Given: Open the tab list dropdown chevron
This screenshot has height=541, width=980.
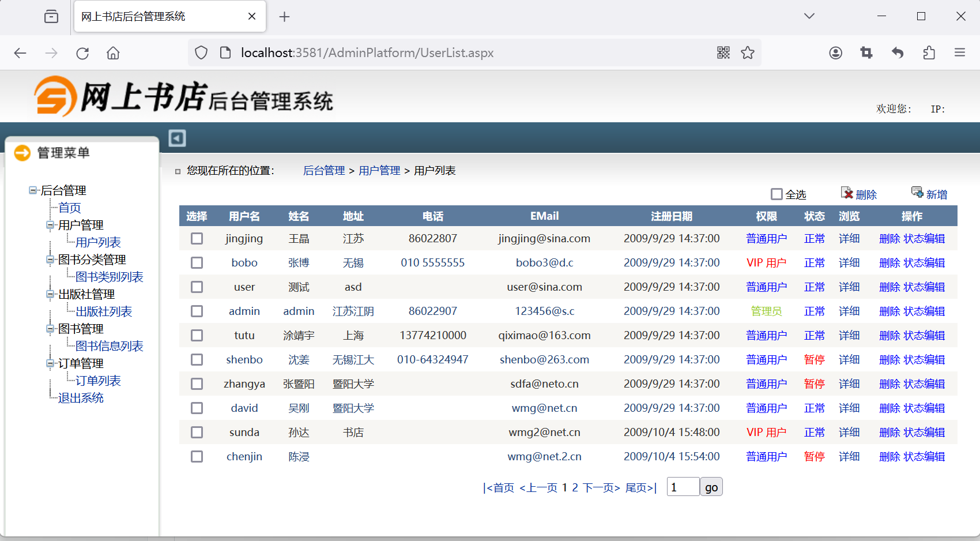Looking at the screenshot, I should pos(809,16).
